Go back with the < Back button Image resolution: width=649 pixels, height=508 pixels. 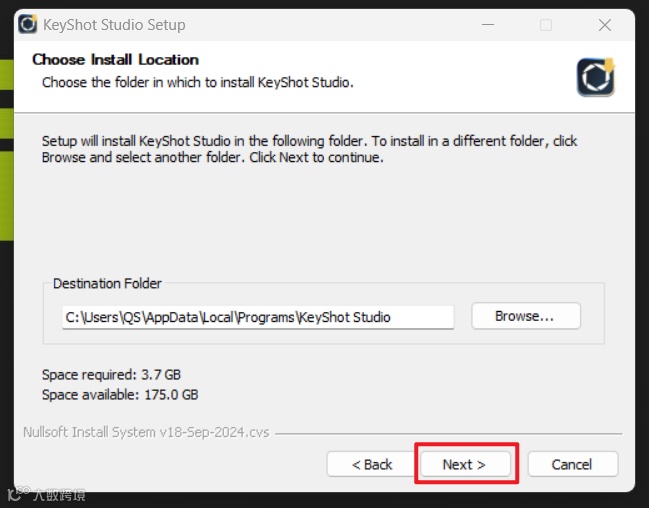[372, 464]
